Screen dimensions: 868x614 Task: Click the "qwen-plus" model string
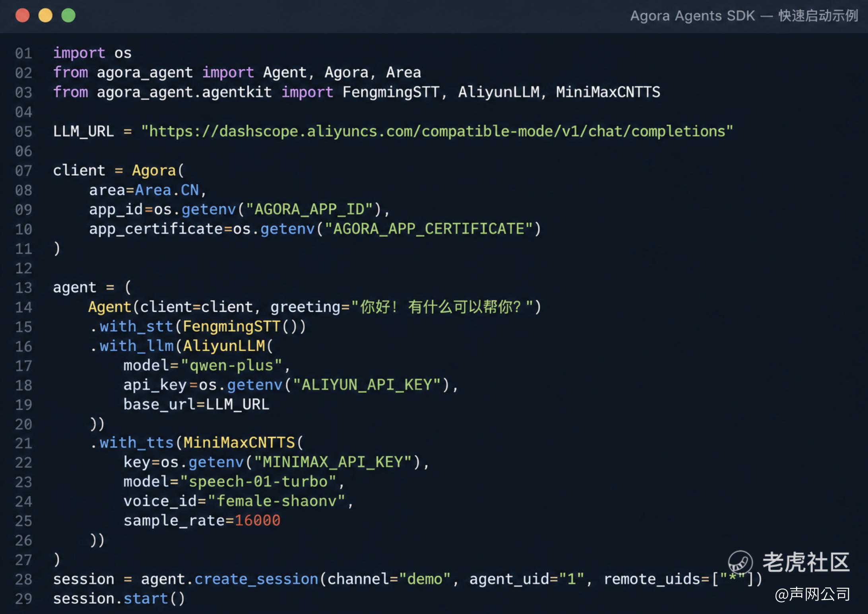[231, 365]
